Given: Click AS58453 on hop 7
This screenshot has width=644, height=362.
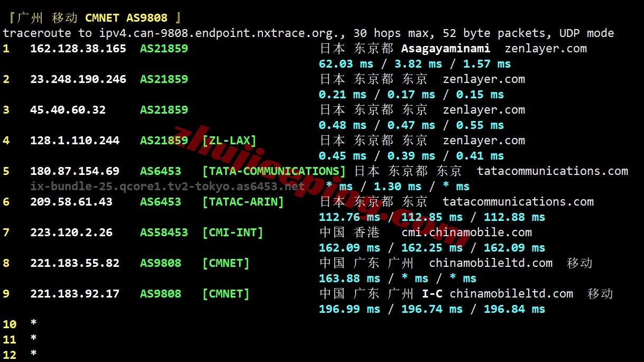Looking at the screenshot, I should point(164,233).
